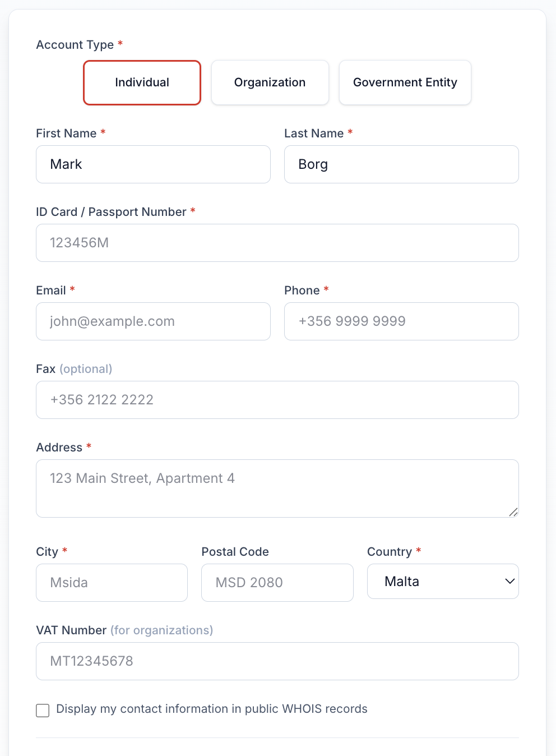Focus the City input field

click(x=112, y=582)
